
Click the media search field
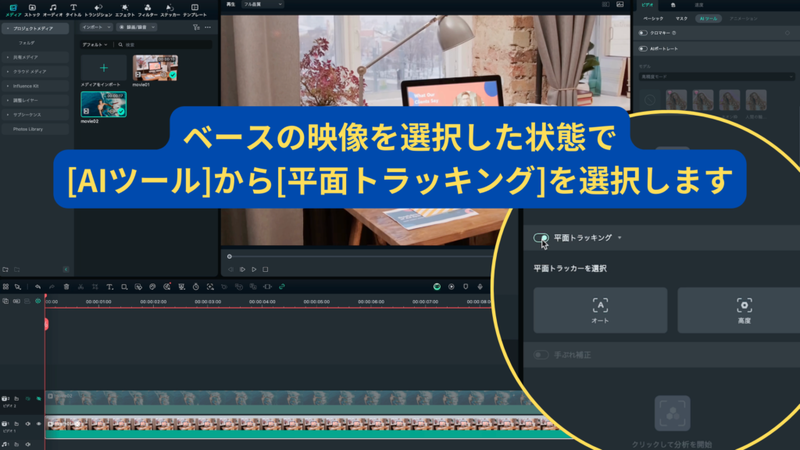164,45
